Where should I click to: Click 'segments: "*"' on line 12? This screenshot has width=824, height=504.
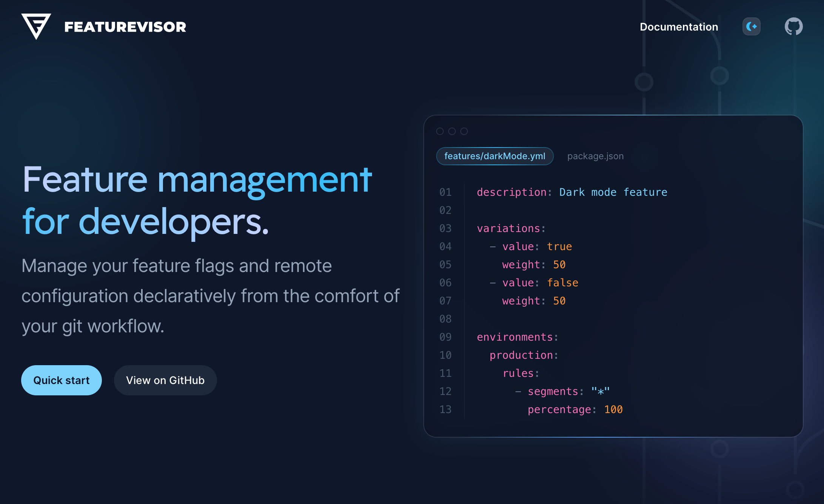569,392
